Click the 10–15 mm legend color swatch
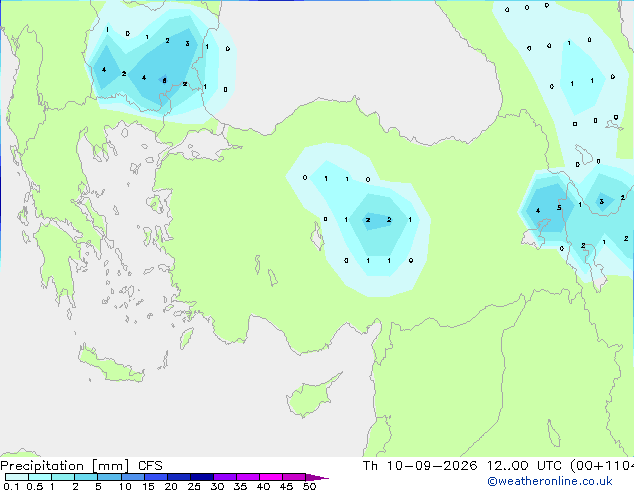 (x=132, y=477)
